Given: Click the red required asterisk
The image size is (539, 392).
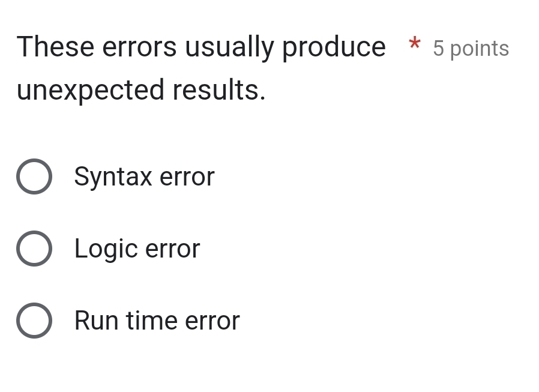Looking at the screenshot, I should coord(415,47).
